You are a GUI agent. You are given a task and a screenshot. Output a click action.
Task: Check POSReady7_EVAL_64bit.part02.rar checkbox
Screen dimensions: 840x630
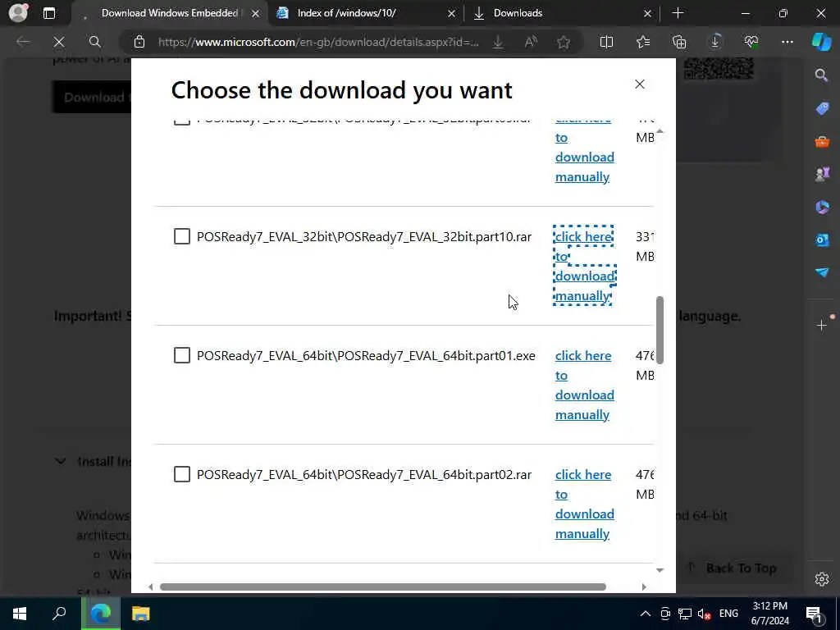point(182,474)
